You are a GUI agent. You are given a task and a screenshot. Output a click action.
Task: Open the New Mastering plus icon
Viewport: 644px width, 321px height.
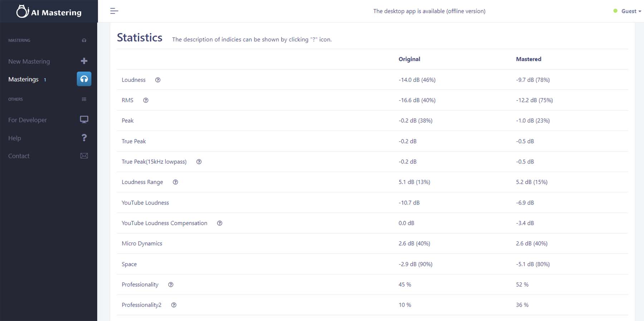(84, 61)
